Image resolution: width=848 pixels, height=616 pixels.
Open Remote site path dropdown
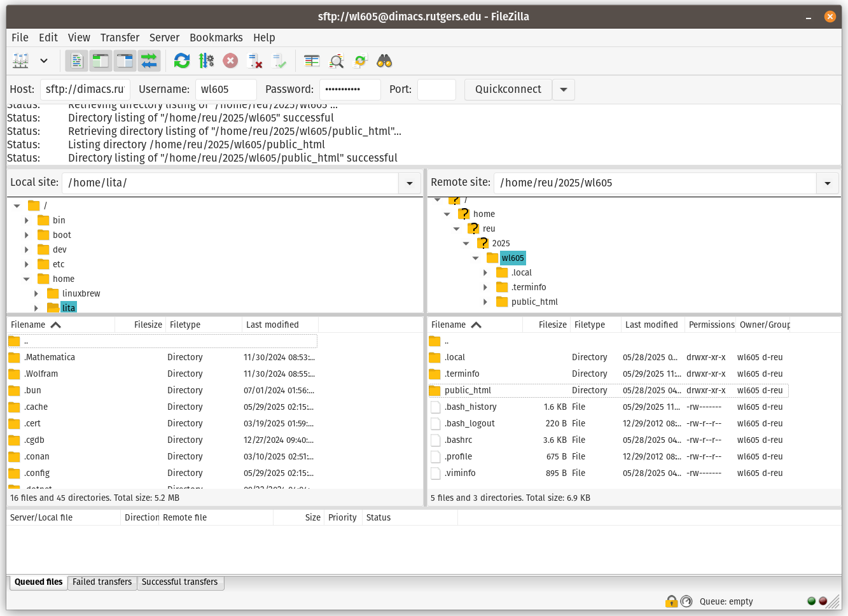828,183
